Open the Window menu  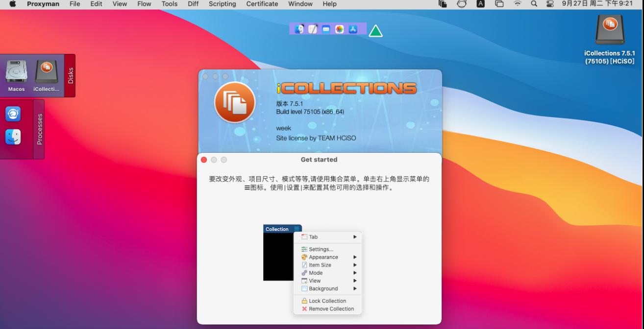click(x=300, y=4)
